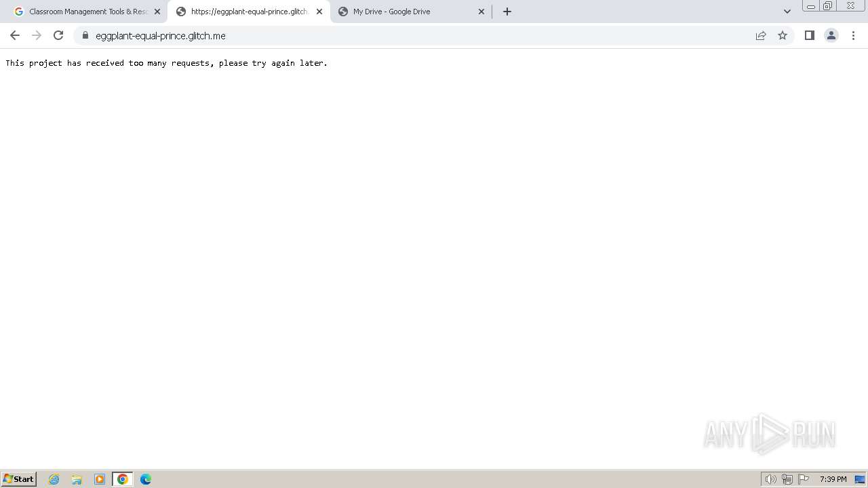
Task: Open the Chrome profile menu
Action: pos(831,35)
